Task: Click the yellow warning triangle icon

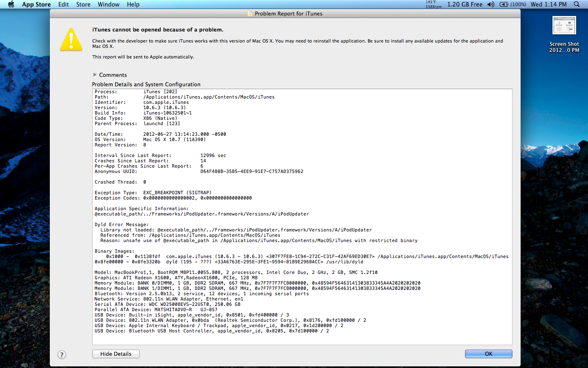Action: point(71,39)
